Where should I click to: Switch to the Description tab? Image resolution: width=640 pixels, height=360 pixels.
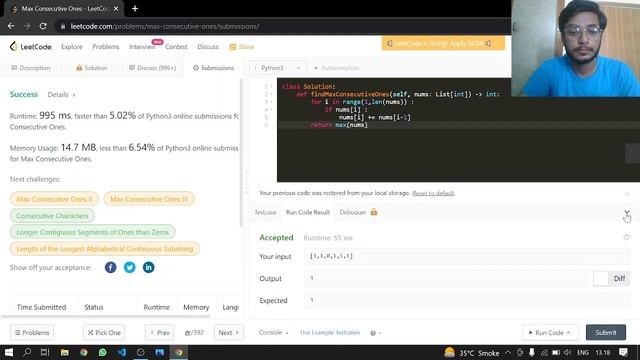pos(31,68)
